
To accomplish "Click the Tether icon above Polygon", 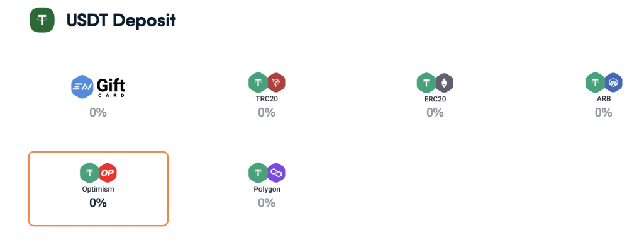I will 258,173.
